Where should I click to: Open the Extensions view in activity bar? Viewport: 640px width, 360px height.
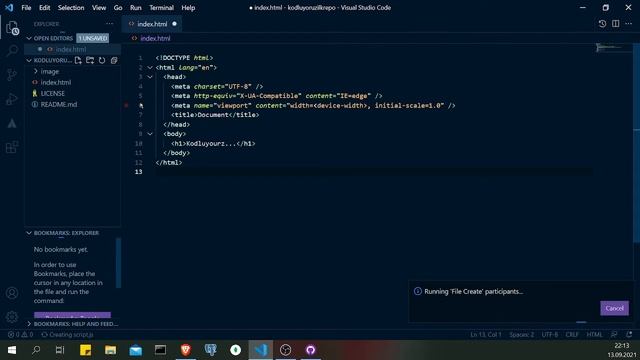coord(12,147)
